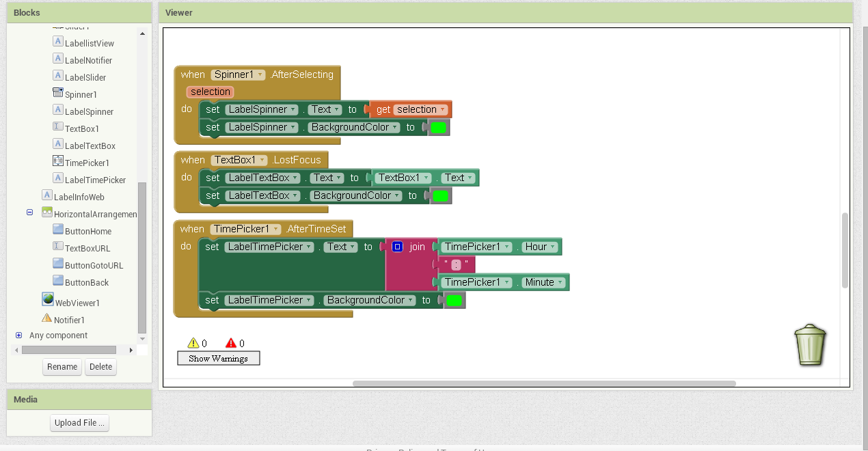Select the WebViewer1 tree item
Viewport: 868px width, 451px height.
[77, 303]
